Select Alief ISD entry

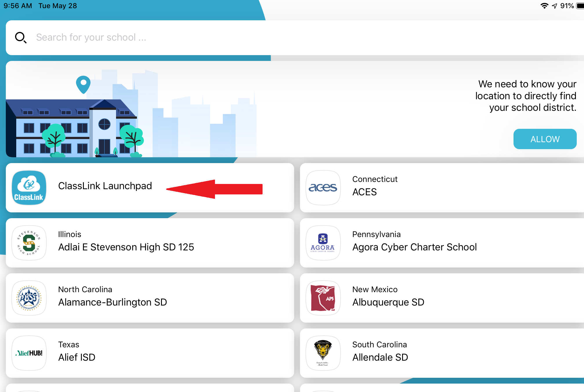pos(150,353)
